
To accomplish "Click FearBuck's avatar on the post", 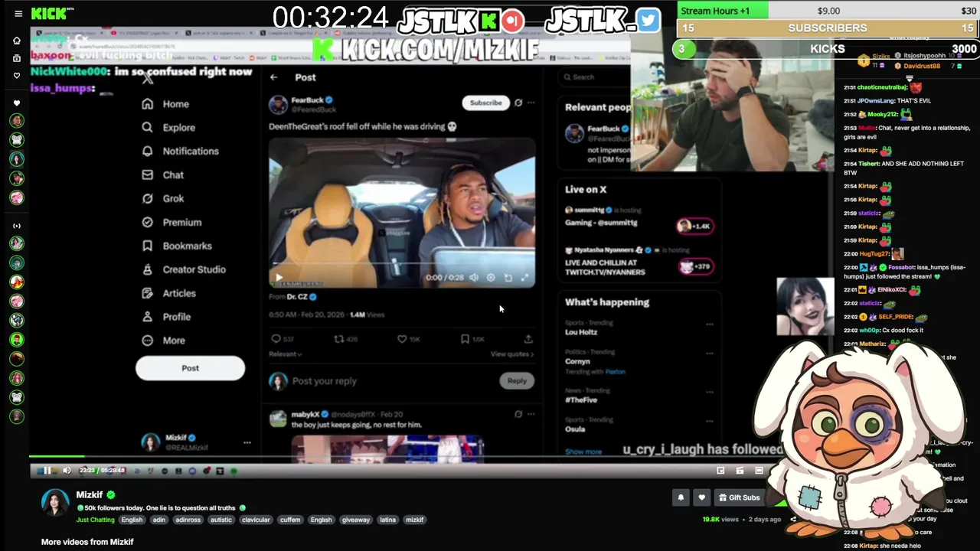I will pos(278,104).
